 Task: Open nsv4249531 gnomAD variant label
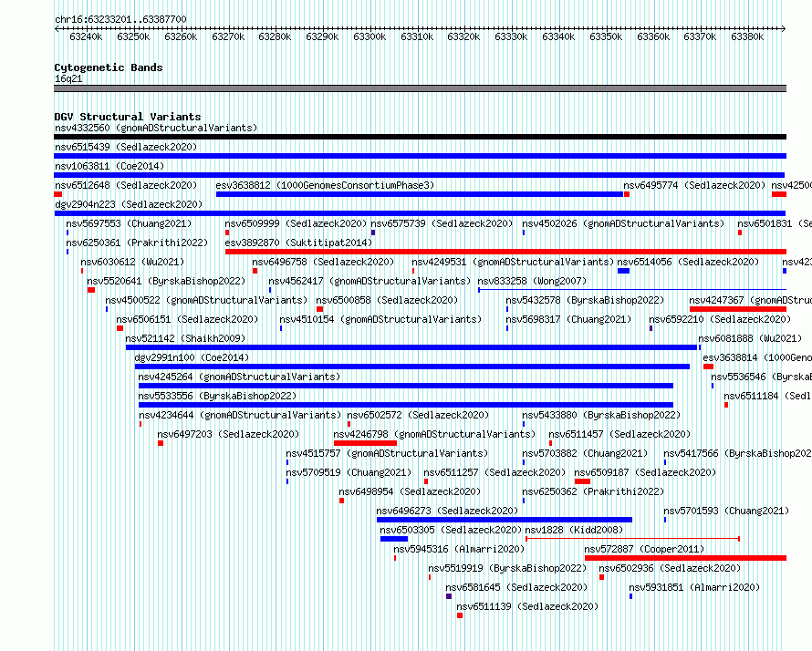click(513, 262)
